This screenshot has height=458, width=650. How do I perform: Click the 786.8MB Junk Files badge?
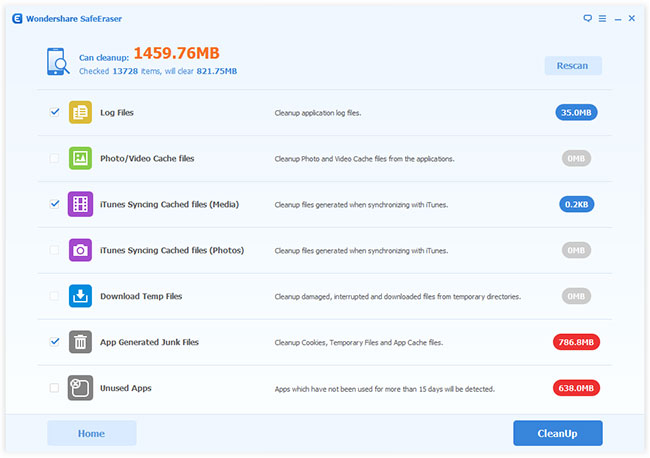point(576,342)
